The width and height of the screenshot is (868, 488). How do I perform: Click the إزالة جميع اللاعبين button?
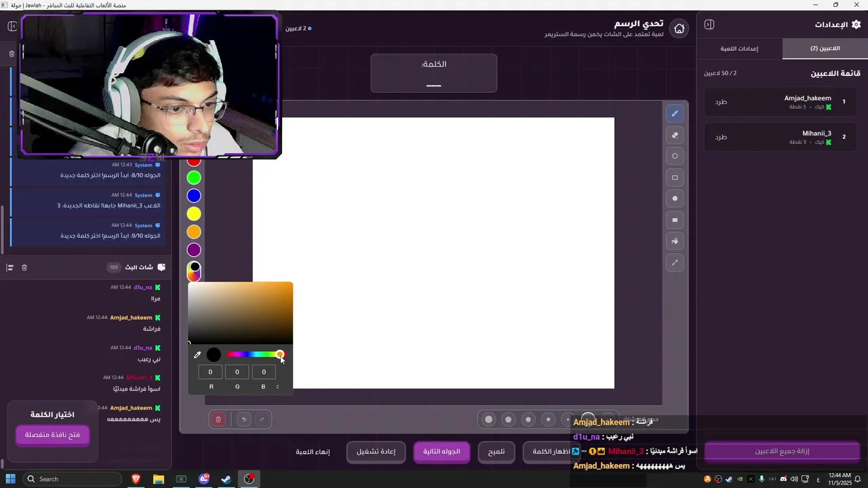782,451
